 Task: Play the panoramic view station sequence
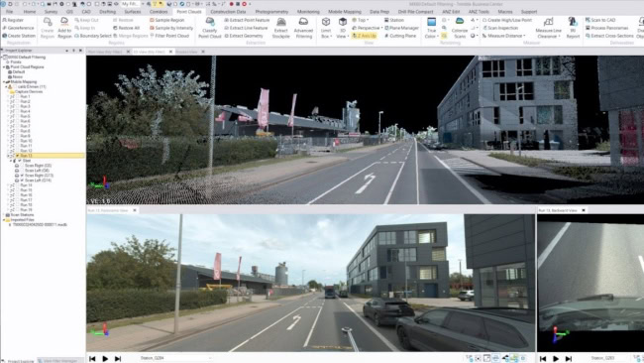(x=105, y=358)
